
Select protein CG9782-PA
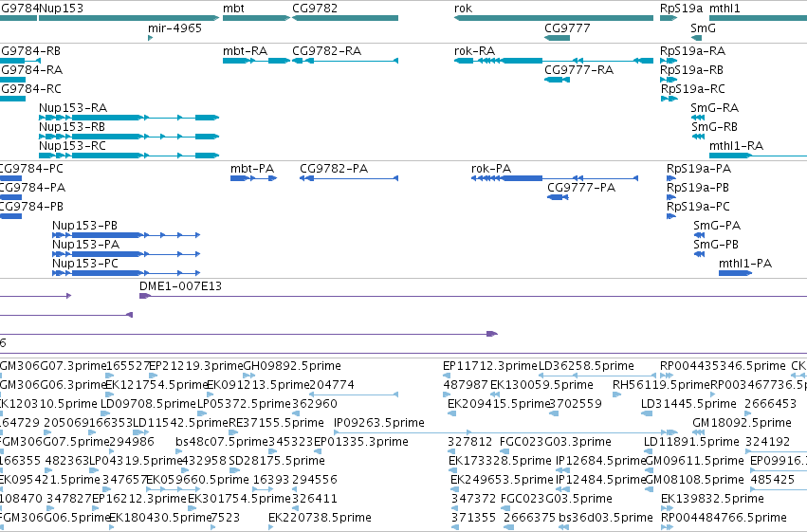[349, 178]
